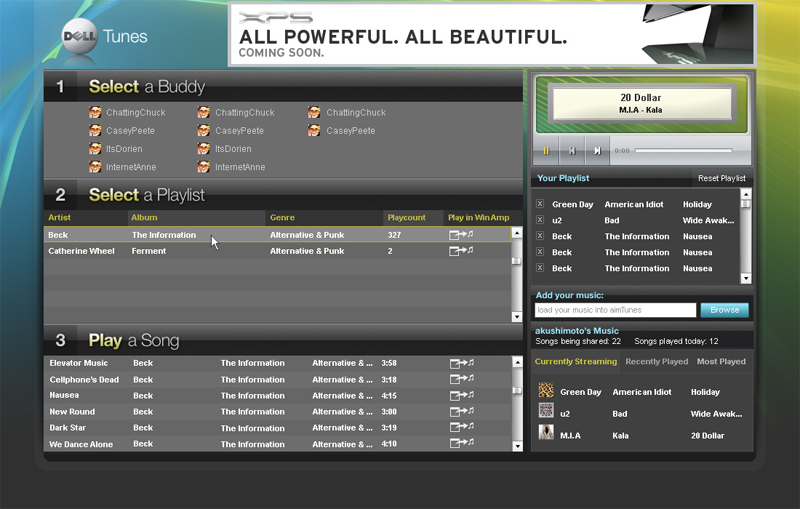
Task: Click the u2 album thumbnail
Action: pyautogui.click(x=546, y=411)
